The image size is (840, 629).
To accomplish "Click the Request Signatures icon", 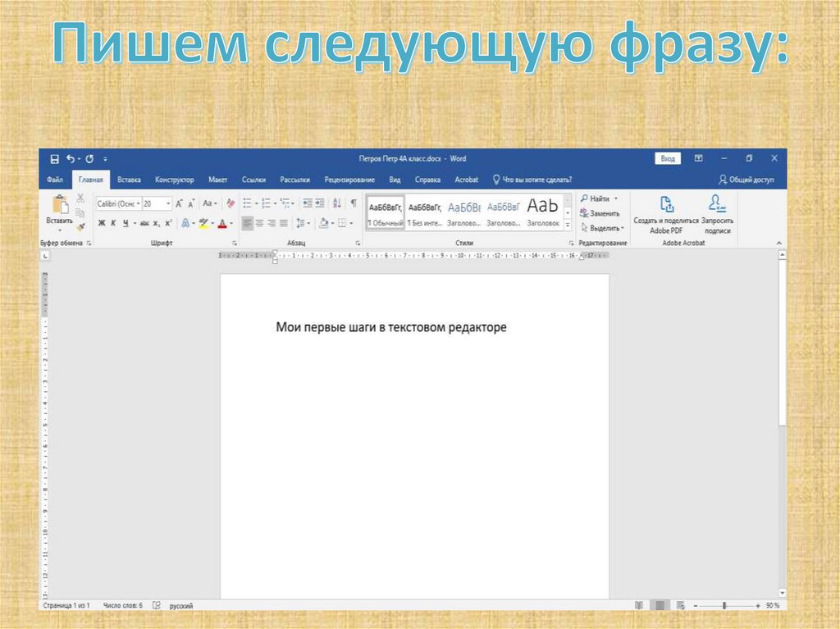I will click(x=717, y=205).
